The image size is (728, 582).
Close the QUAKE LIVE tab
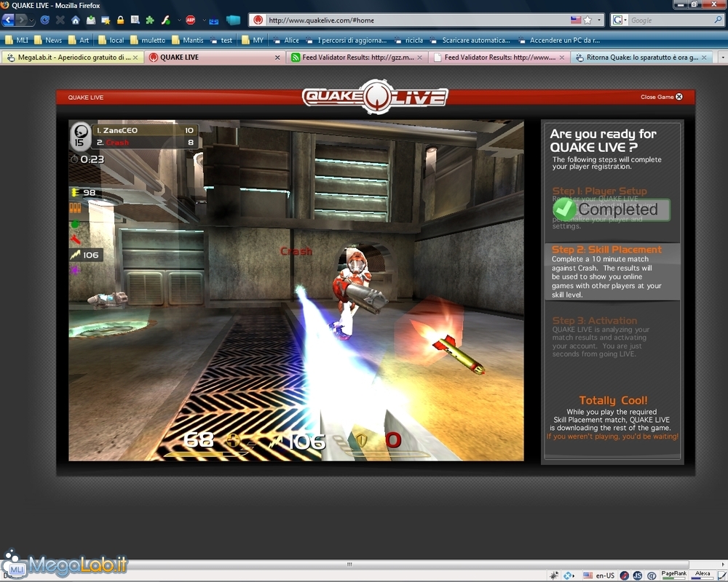[x=277, y=57]
